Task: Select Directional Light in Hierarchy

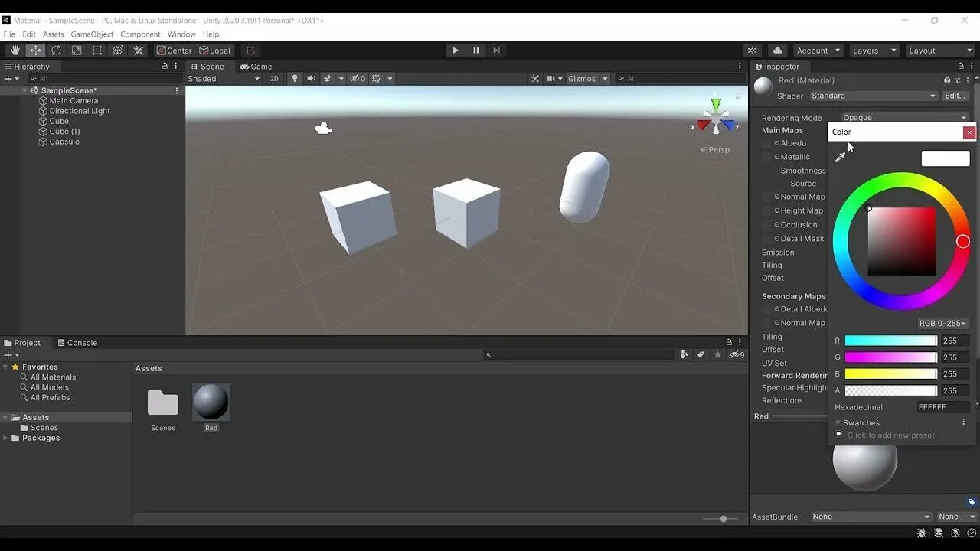Action: 80,111
